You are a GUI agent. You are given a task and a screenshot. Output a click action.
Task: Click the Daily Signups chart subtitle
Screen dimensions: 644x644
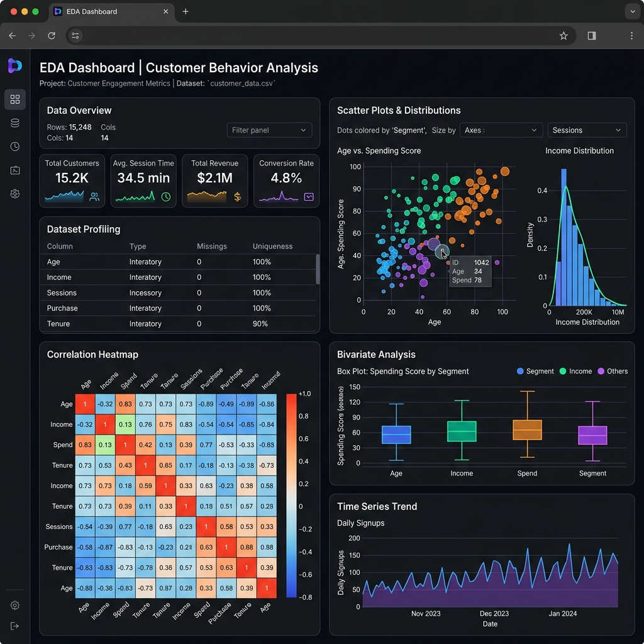tap(360, 523)
